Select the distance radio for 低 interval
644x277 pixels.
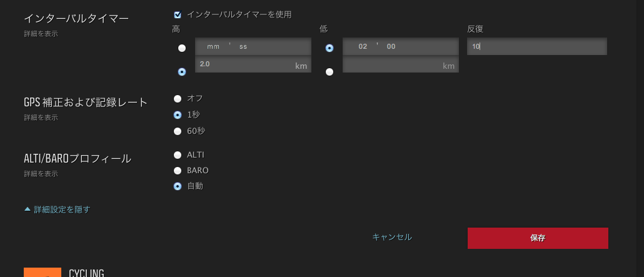point(330,72)
